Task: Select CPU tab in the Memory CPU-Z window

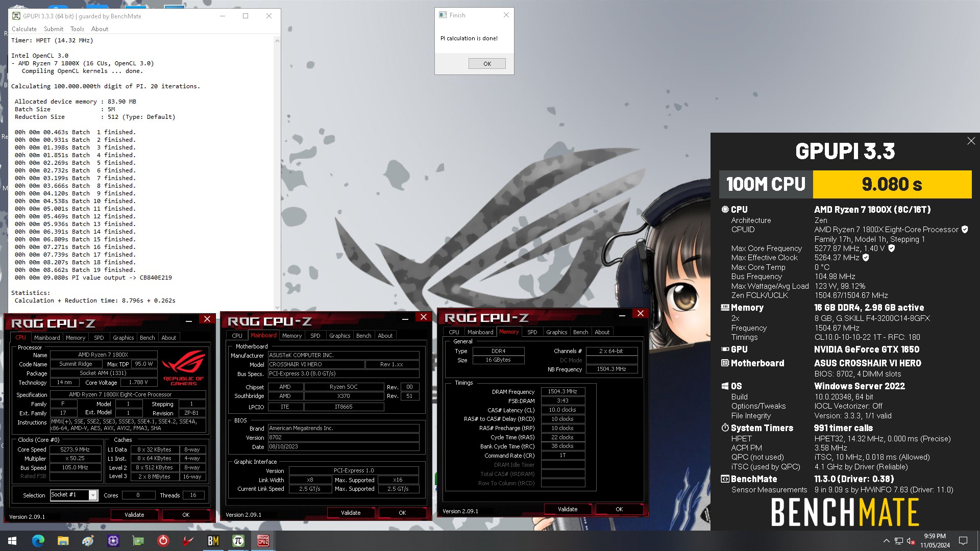Action: coord(454,332)
